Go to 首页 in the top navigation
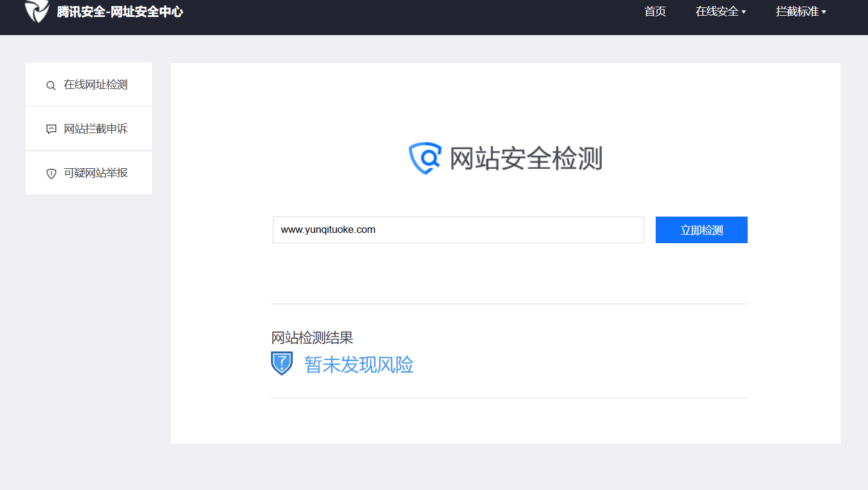The width and height of the screenshot is (868, 490). [x=655, y=11]
